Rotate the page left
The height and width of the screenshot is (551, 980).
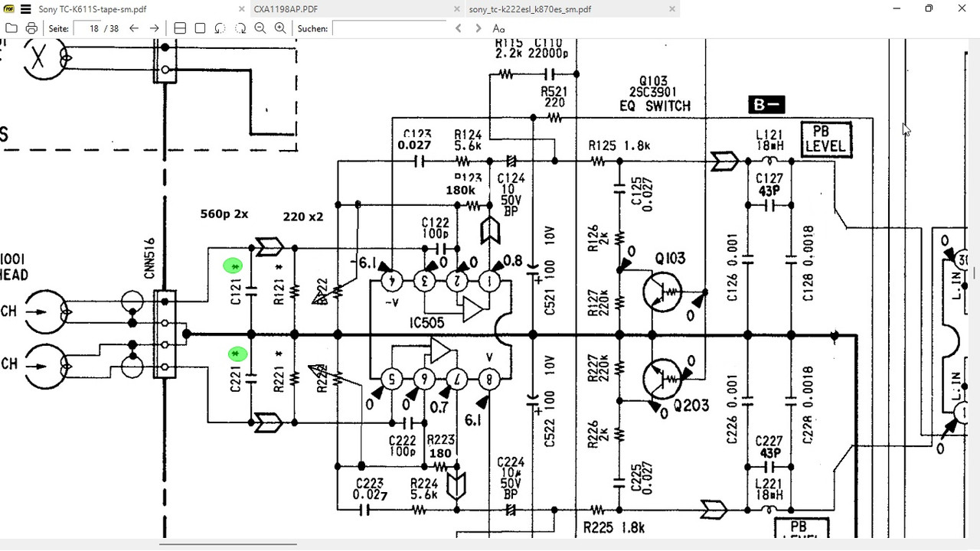[220, 28]
